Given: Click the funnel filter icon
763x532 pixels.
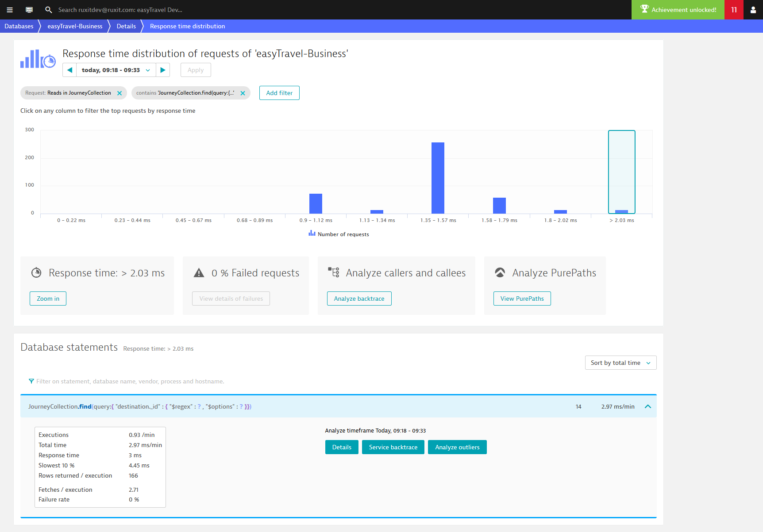Looking at the screenshot, I should pos(31,381).
